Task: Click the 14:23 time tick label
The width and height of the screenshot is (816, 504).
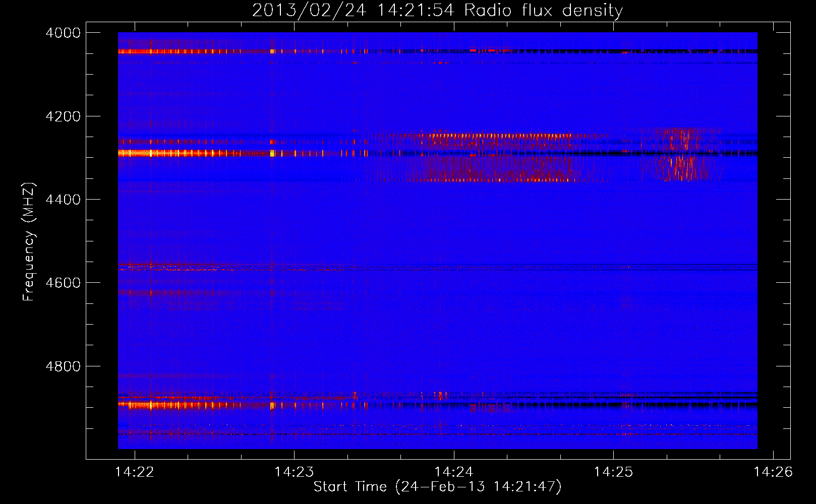Action: (294, 472)
